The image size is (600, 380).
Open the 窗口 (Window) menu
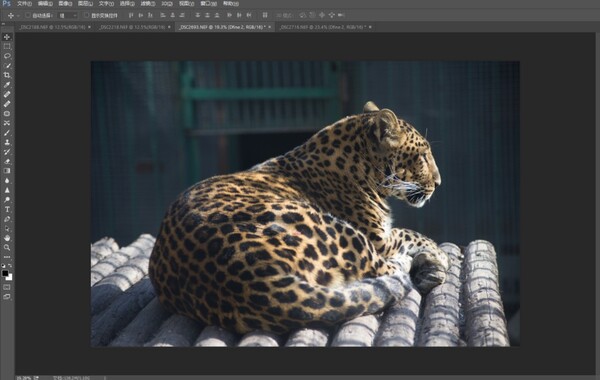click(x=209, y=3)
